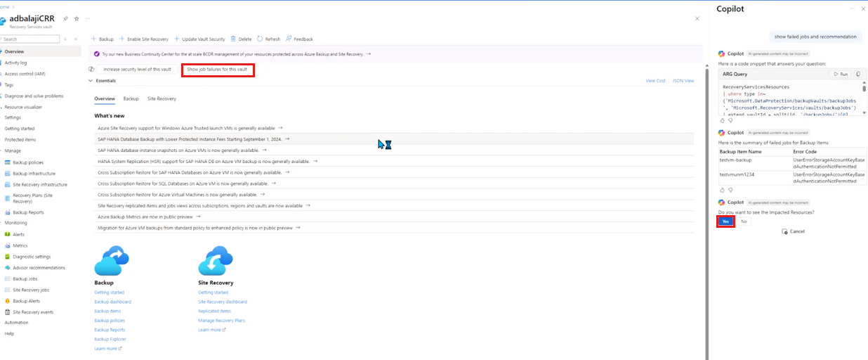Switch to the Backup tab

tap(131, 99)
